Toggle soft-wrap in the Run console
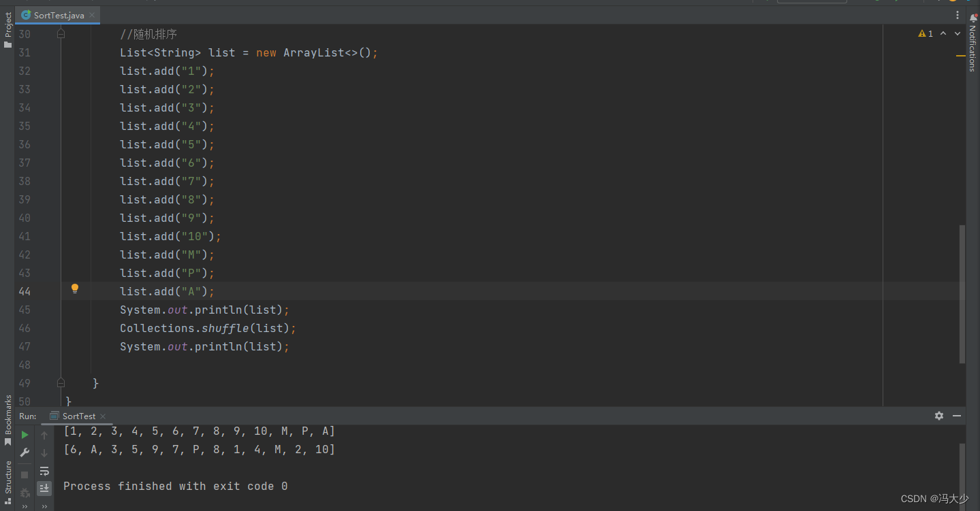 [x=44, y=471]
